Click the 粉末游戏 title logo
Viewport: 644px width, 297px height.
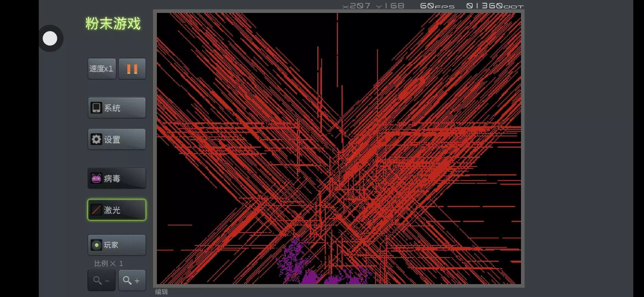tap(113, 24)
